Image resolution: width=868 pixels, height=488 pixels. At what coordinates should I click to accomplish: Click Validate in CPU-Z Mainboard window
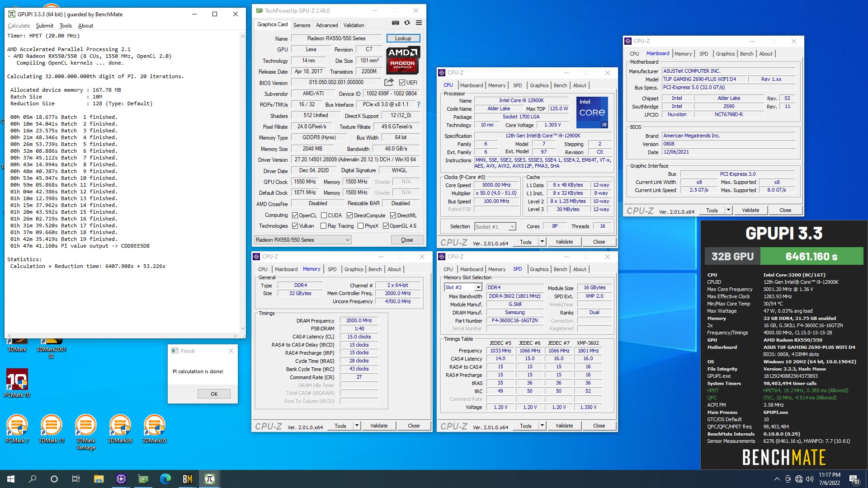pos(750,210)
